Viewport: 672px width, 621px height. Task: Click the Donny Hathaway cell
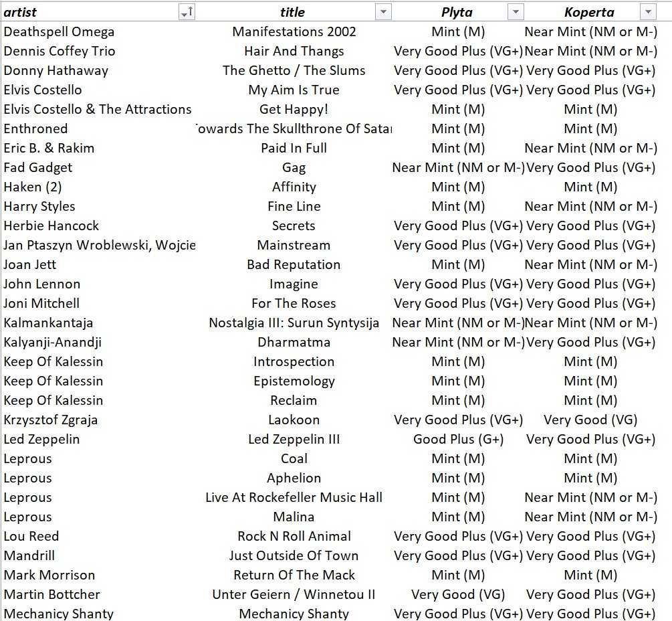click(98, 70)
